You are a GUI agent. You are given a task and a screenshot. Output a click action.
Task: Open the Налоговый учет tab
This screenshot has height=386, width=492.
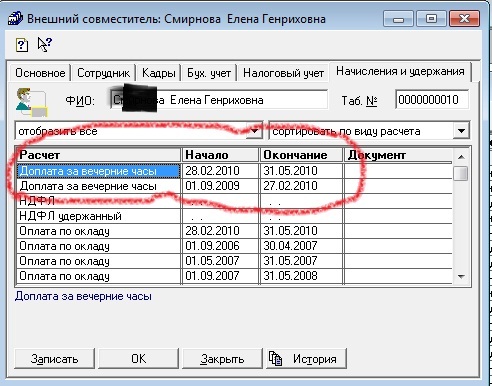(283, 73)
